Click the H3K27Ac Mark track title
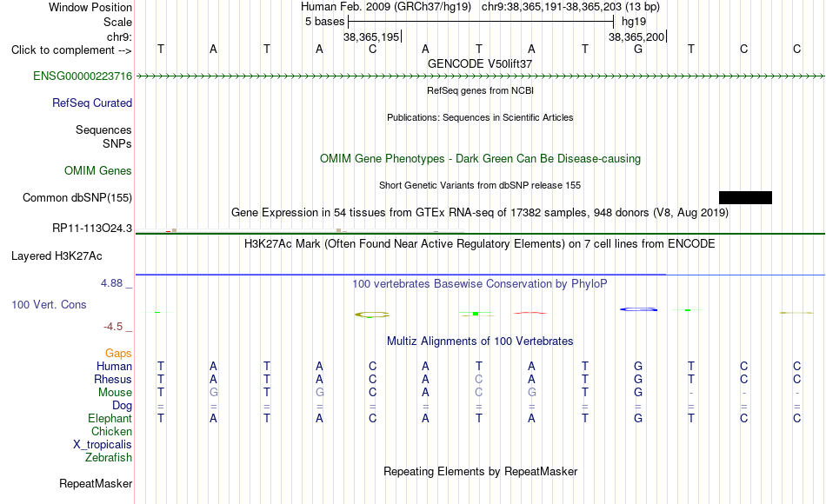This screenshot has height=504, width=826. click(480, 244)
